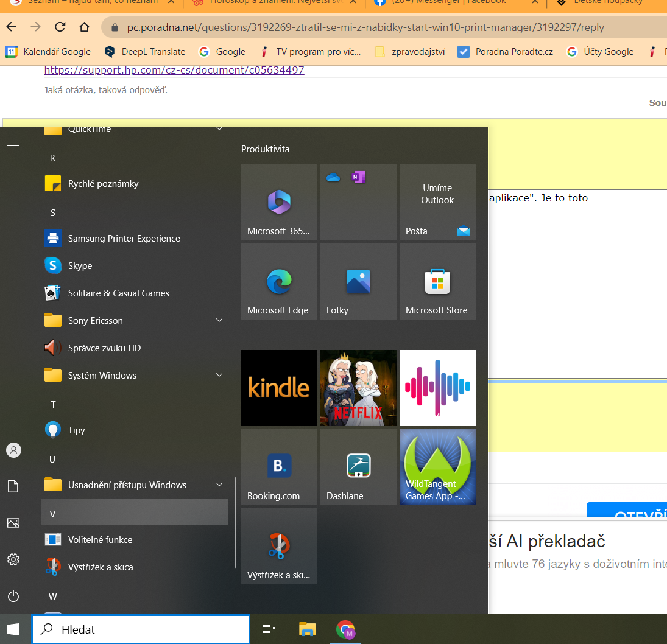Open DeepL Translate bookmark
The height and width of the screenshot is (644, 667).
[x=145, y=52]
